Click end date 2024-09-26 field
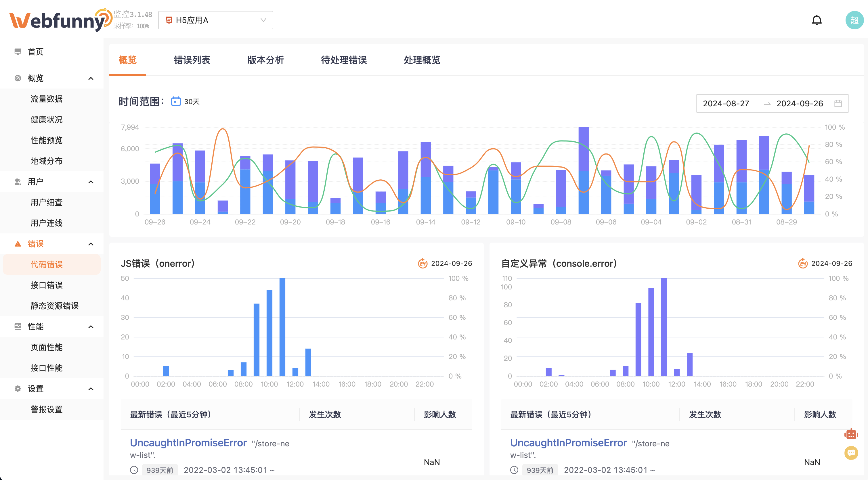Screen dimensions: 868x480 pyautogui.click(x=800, y=103)
